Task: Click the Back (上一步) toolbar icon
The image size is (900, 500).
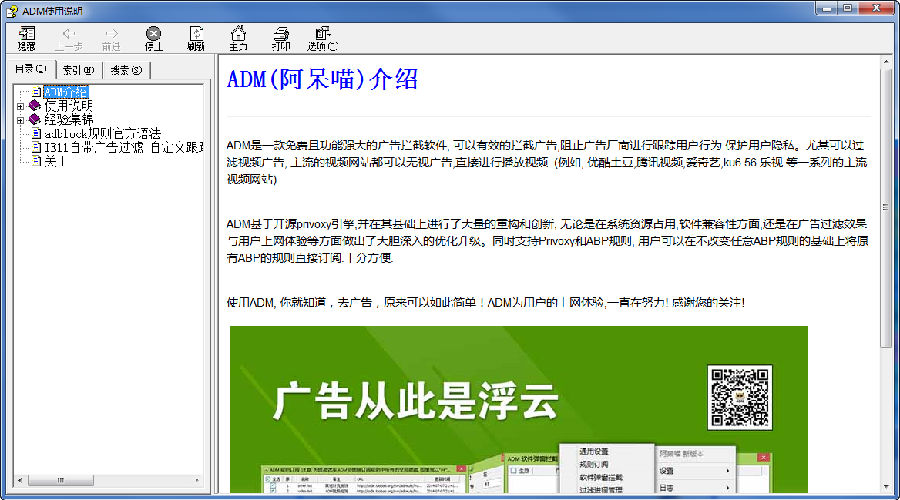Action: [x=69, y=38]
